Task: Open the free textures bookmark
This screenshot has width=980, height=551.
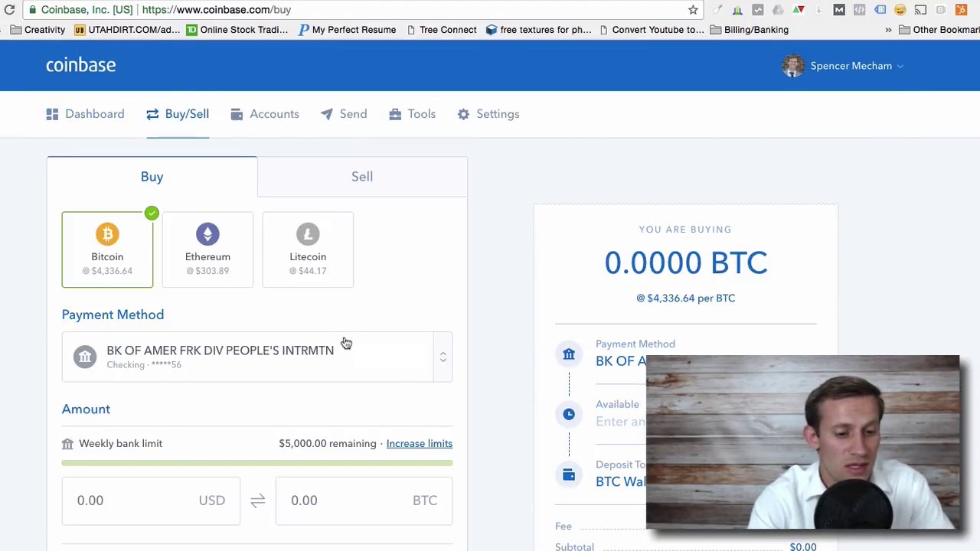Action: (539, 30)
